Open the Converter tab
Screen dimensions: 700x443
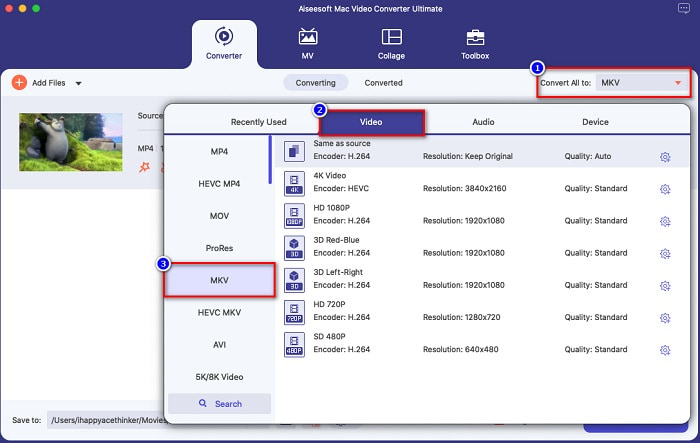[x=224, y=44]
